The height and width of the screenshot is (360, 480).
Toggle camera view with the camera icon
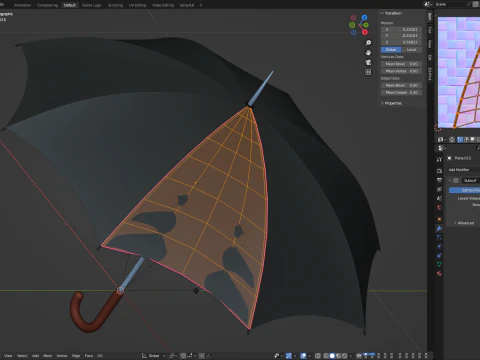368,62
